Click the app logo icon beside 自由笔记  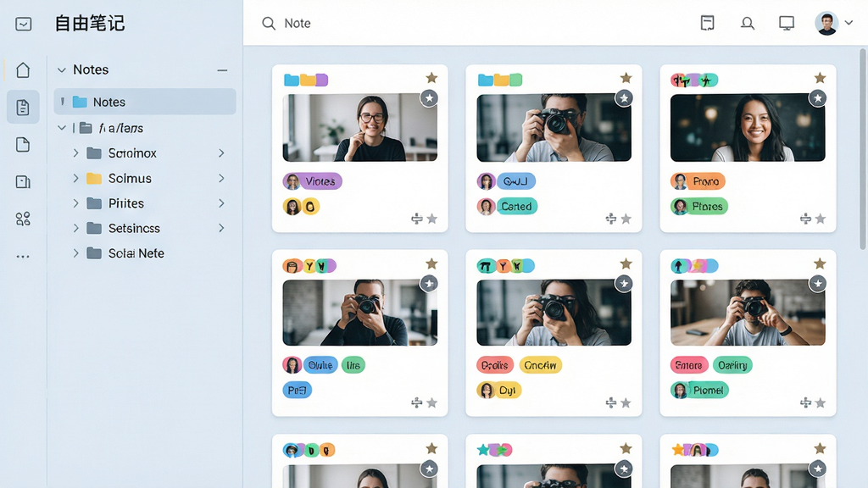(x=23, y=24)
